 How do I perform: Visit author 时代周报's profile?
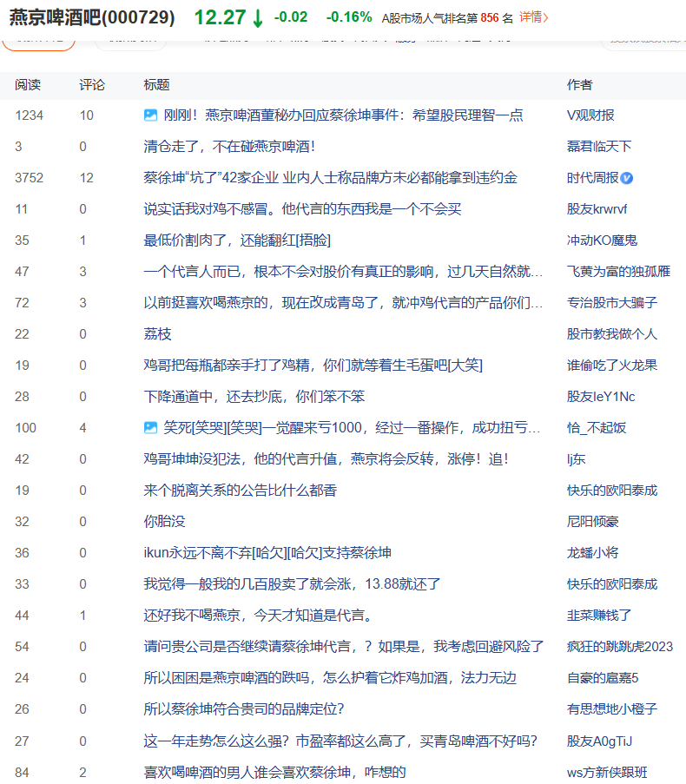[592, 178]
